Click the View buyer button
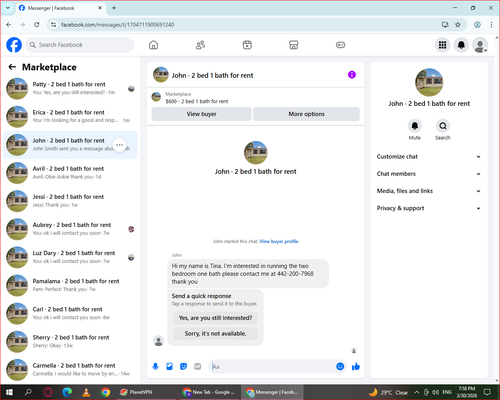500x400 pixels. 201,114
